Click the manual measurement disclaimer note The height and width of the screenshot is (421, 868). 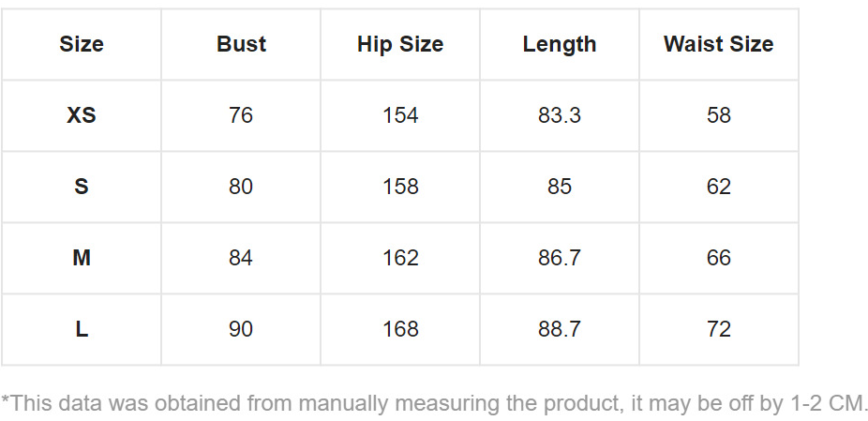(434, 404)
